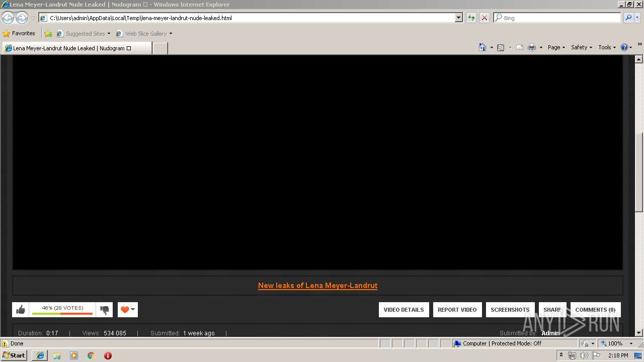Open the Safety menu
Image resolution: width=644 pixels, height=362 pixels.
582,47
